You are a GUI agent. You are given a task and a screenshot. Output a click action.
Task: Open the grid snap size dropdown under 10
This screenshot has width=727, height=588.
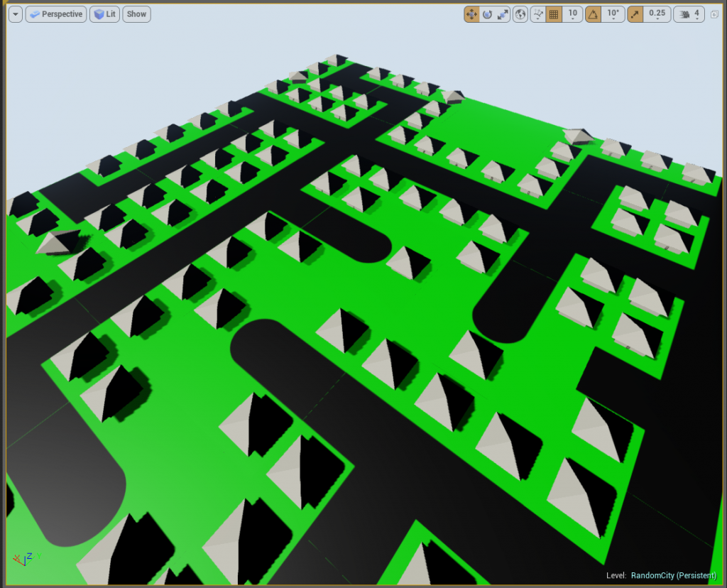tap(572, 18)
